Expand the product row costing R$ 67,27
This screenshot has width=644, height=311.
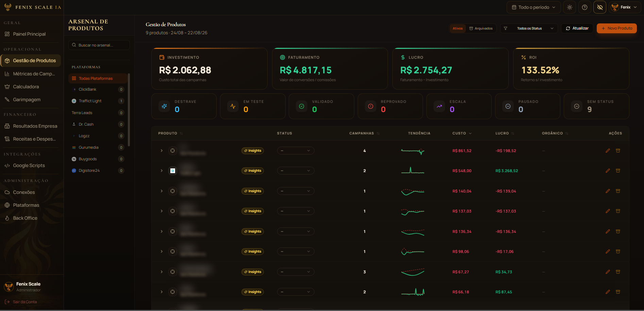pos(162,272)
